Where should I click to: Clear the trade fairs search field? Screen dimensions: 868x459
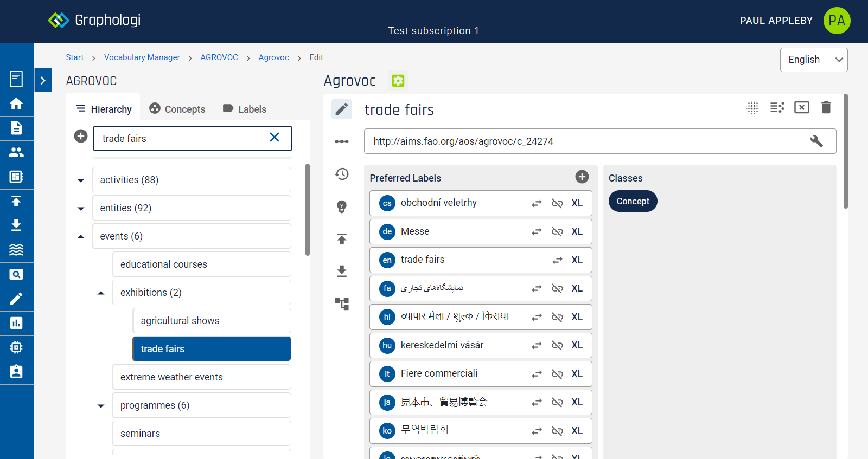point(275,138)
